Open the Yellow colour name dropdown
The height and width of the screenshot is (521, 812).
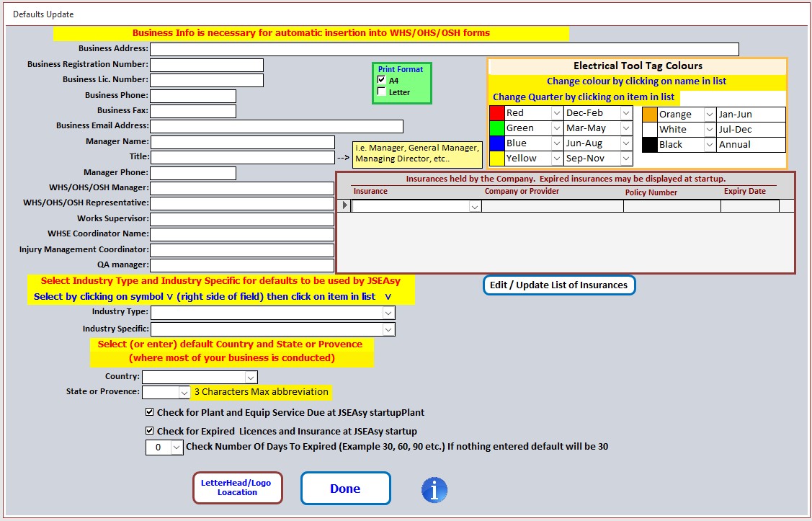click(557, 159)
